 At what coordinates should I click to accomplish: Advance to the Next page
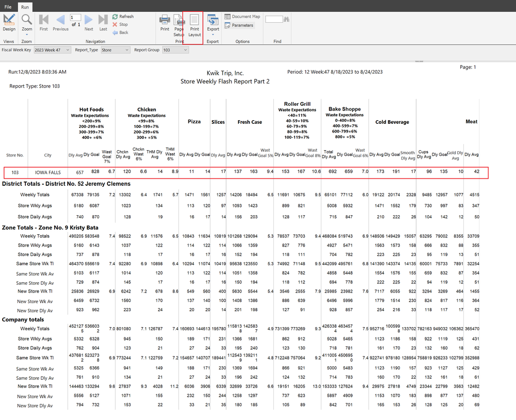click(88, 22)
